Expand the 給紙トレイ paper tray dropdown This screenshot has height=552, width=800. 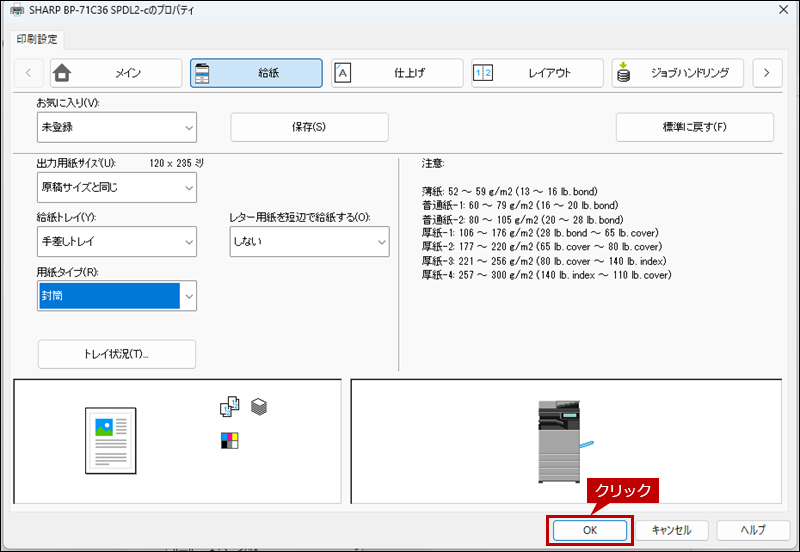click(116, 241)
